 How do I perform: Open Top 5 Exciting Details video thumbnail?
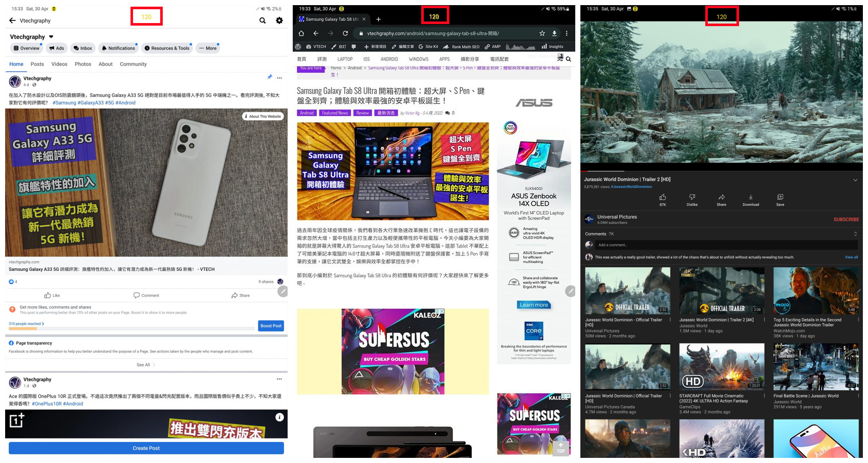click(816, 290)
